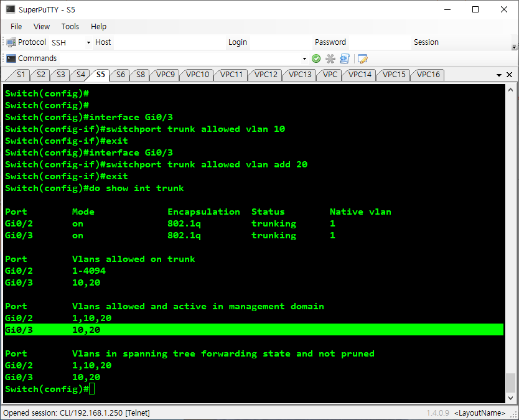Click the green checkmark send command icon
Viewport: 519px width, 420px height.
pyautogui.click(x=316, y=58)
